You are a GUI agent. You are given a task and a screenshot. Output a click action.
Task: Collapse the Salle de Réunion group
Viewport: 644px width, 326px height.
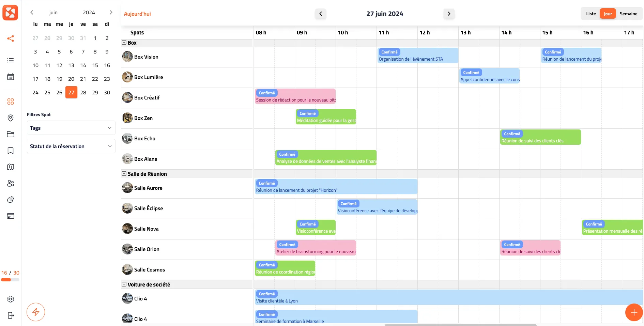point(124,173)
